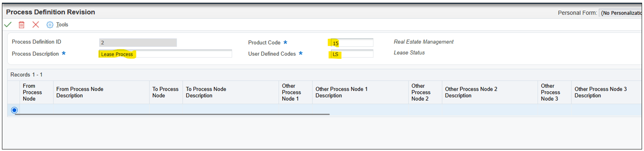Select the first grid row radio button
Screen dimensions: 644x151
pyautogui.click(x=14, y=110)
